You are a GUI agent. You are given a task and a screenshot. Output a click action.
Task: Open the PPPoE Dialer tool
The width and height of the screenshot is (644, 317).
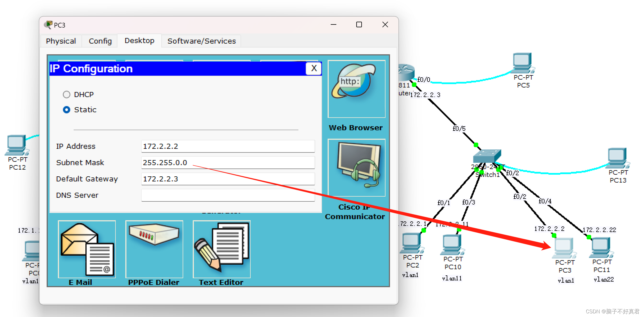(154, 249)
